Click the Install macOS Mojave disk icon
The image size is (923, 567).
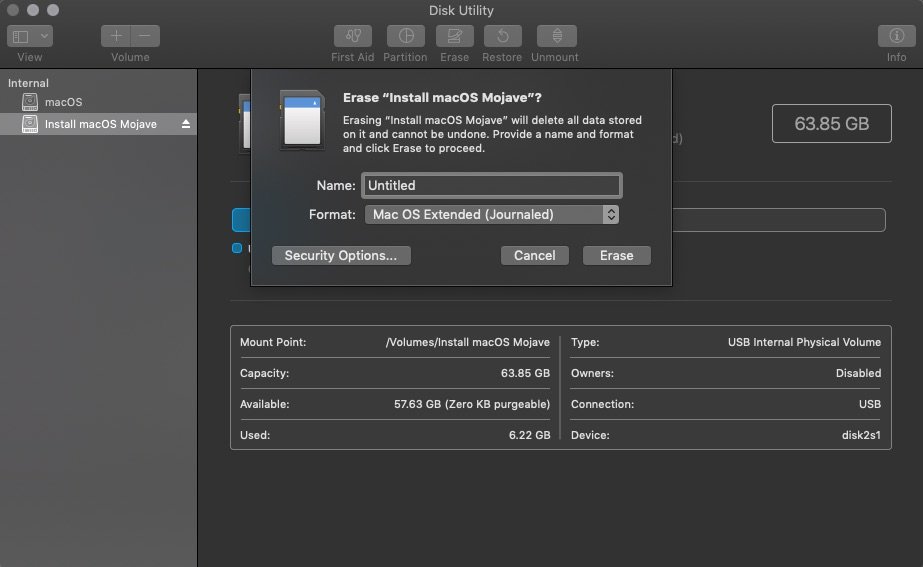click(29, 124)
